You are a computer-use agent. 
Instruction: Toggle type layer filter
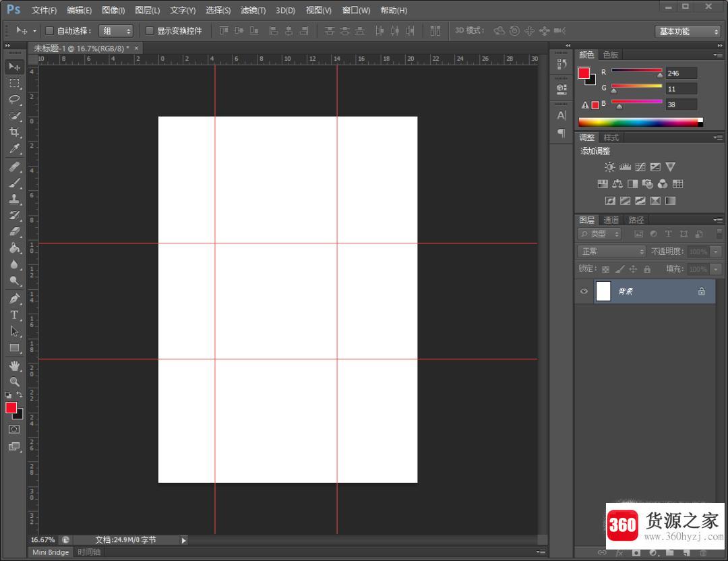669,234
